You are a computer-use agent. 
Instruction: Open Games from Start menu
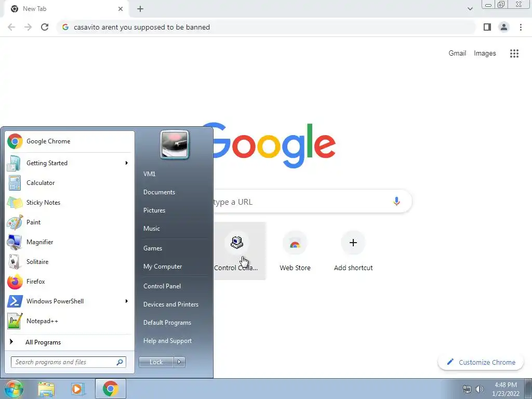click(x=153, y=248)
